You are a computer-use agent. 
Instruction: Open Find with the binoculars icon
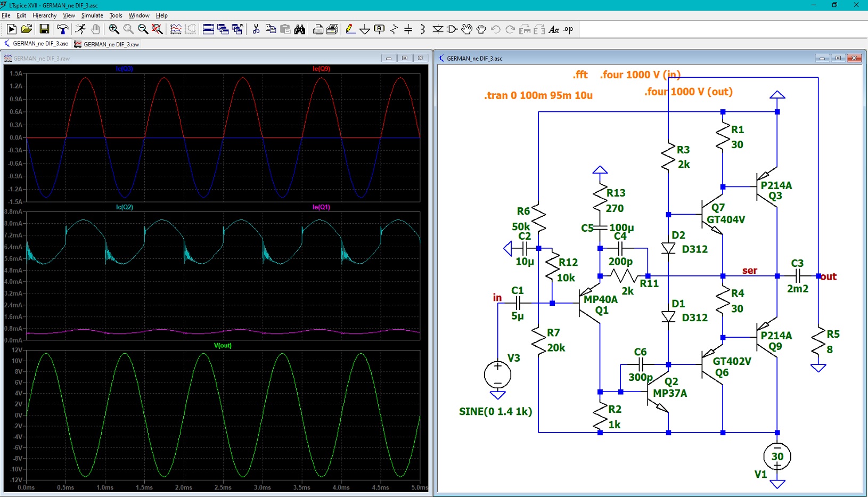[300, 29]
